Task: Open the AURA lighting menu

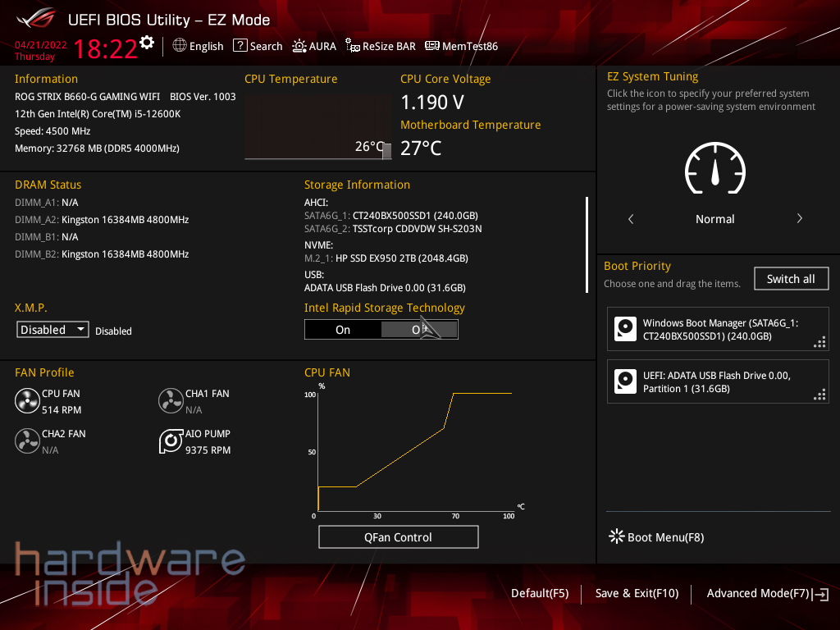Action: pyautogui.click(x=314, y=47)
